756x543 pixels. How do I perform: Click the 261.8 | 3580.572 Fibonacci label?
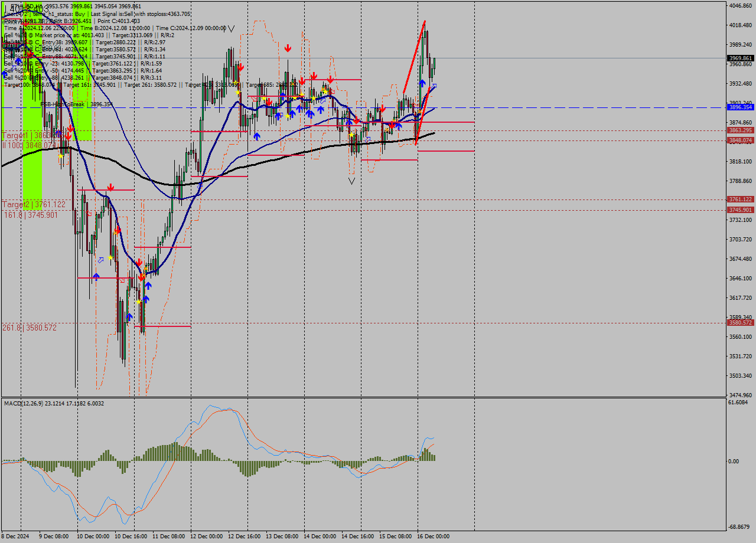[x=30, y=328]
